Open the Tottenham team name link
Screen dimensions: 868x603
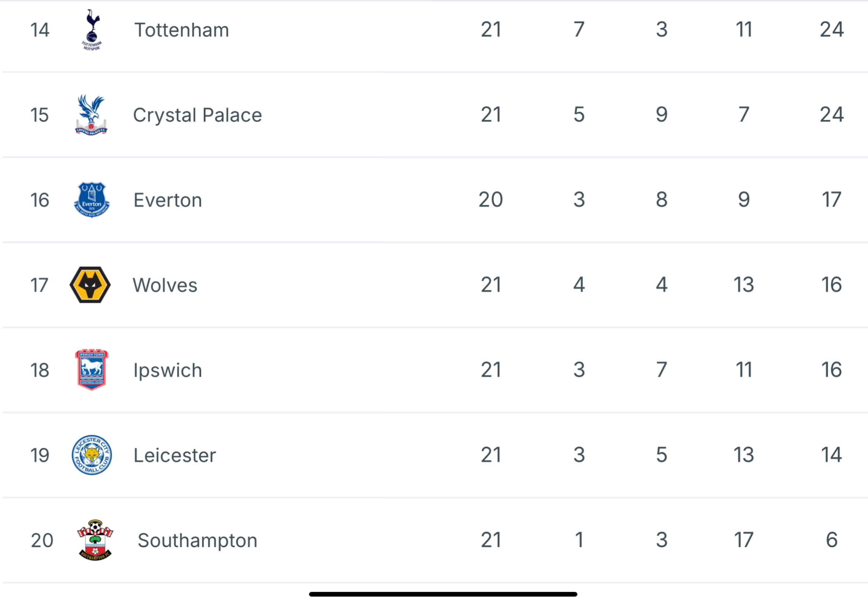click(182, 30)
